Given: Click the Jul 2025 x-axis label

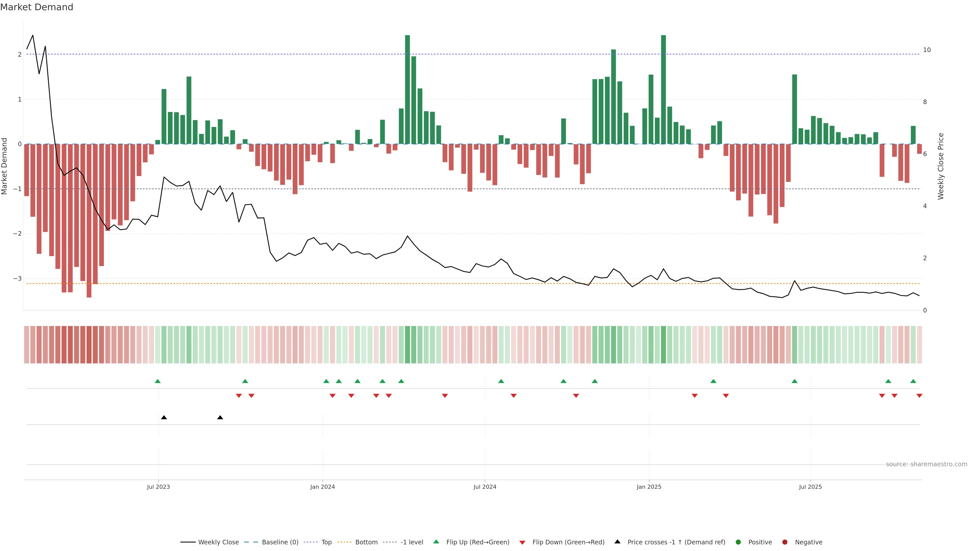Looking at the screenshot, I should [810, 487].
